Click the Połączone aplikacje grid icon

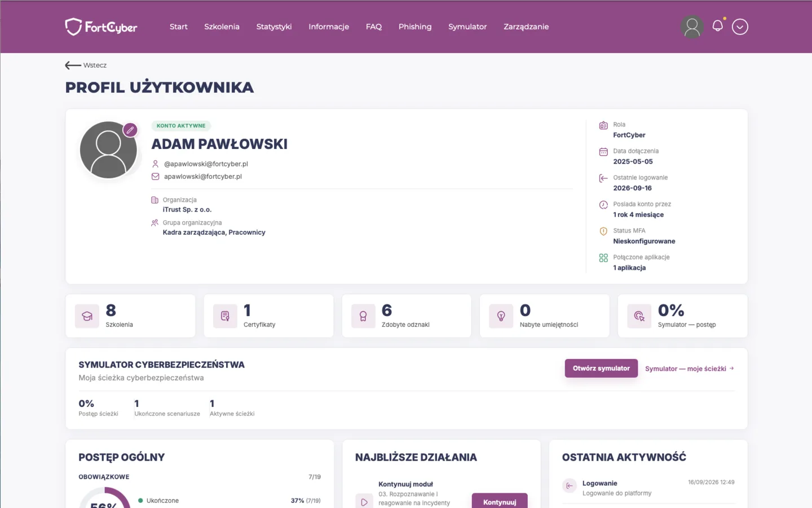(x=603, y=258)
